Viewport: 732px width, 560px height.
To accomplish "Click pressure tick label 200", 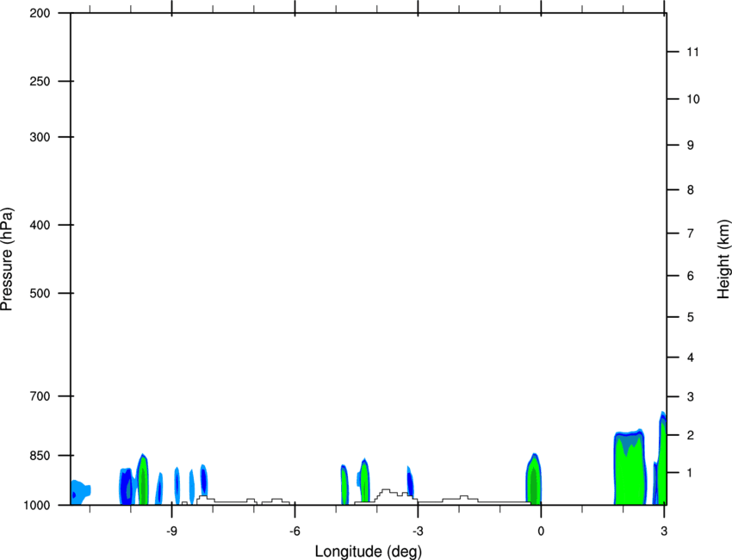I will click(x=40, y=13).
